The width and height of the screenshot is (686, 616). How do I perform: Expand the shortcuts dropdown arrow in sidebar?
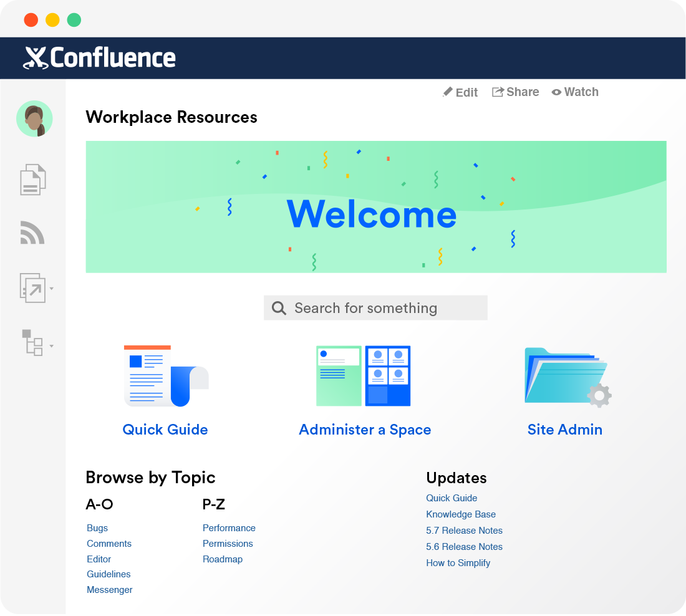pos(51,290)
